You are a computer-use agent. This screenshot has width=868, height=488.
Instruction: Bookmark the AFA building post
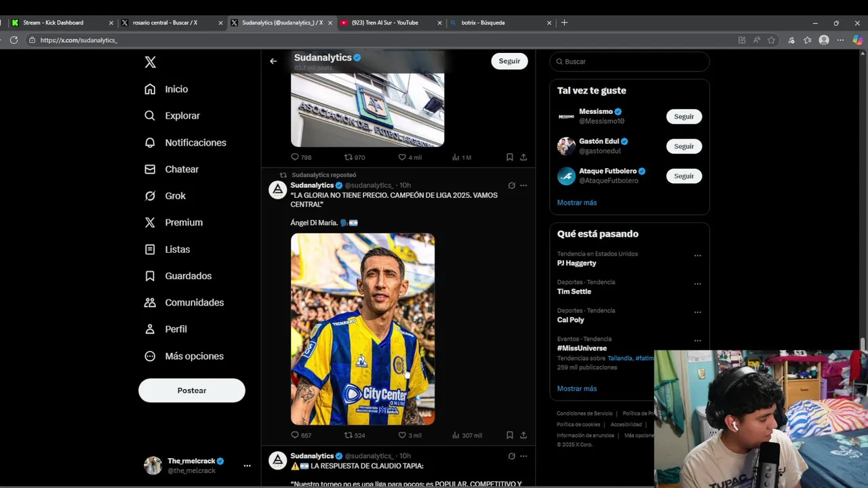point(509,157)
